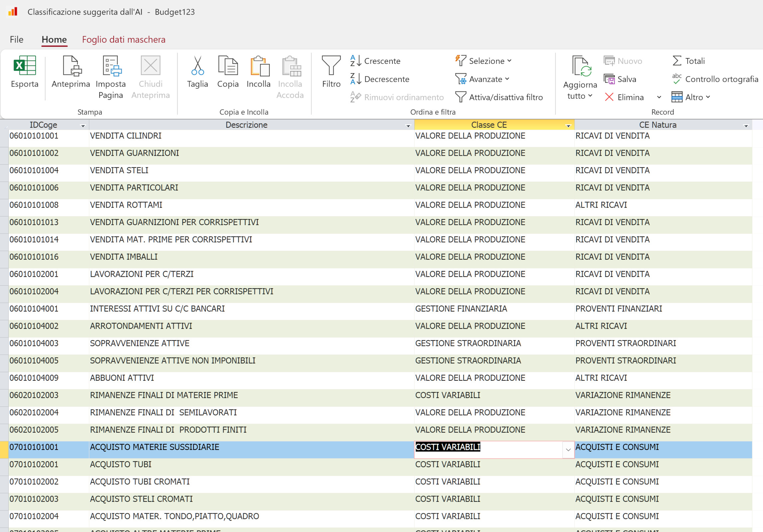
Task: Click Controllo ortografia icon
Action: (677, 79)
